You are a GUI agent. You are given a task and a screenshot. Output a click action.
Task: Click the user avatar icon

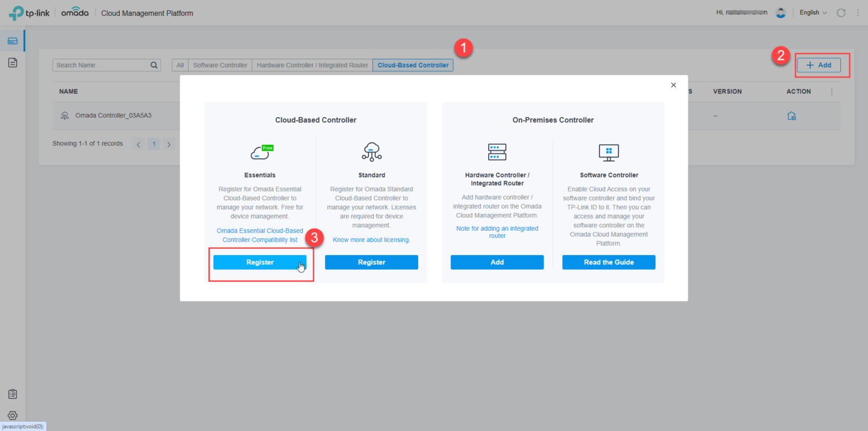tap(780, 13)
